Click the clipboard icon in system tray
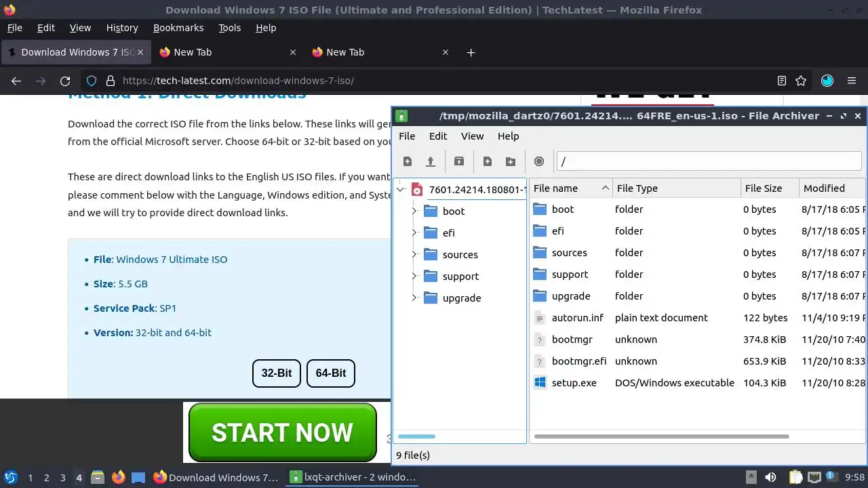Screen dimensions: 868x488 point(795,477)
